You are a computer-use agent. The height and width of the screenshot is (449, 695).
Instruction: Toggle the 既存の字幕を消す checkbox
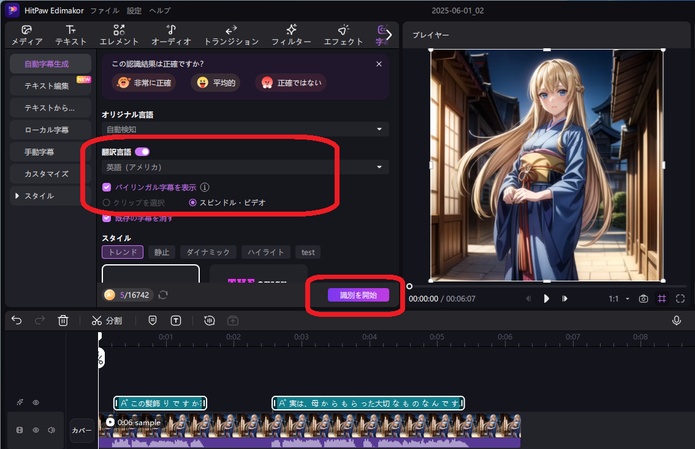(x=106, y=218)
